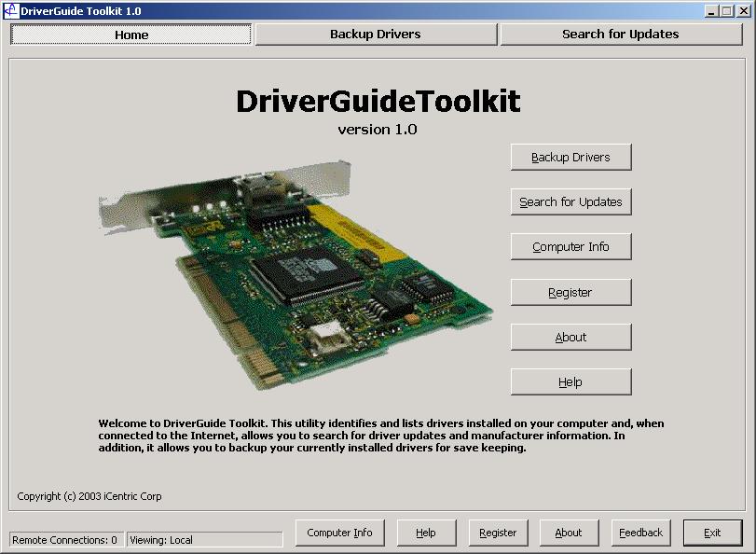
Task: Click the network card image
Action: point(296,275)
